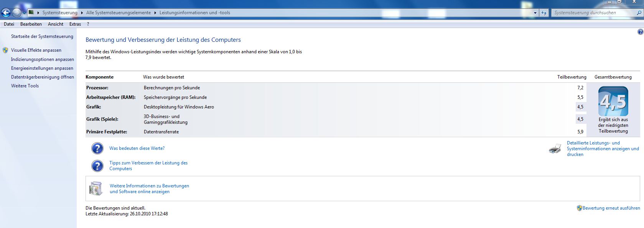The height and width of the screenshot is (228, 644).
Task: Click Letzte Aktualisierung date text
Action: click(x=127, y=214)
